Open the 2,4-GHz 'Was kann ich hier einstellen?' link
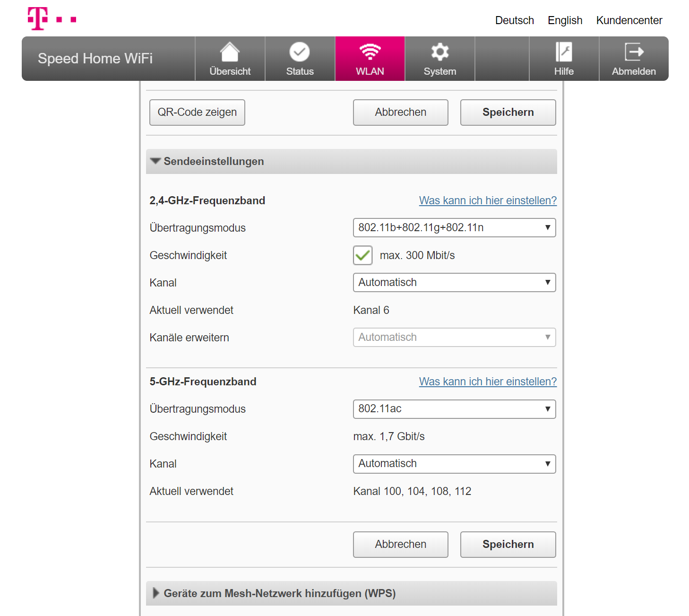The width and height of the screenshot is (689, 616). pos(488,200)
